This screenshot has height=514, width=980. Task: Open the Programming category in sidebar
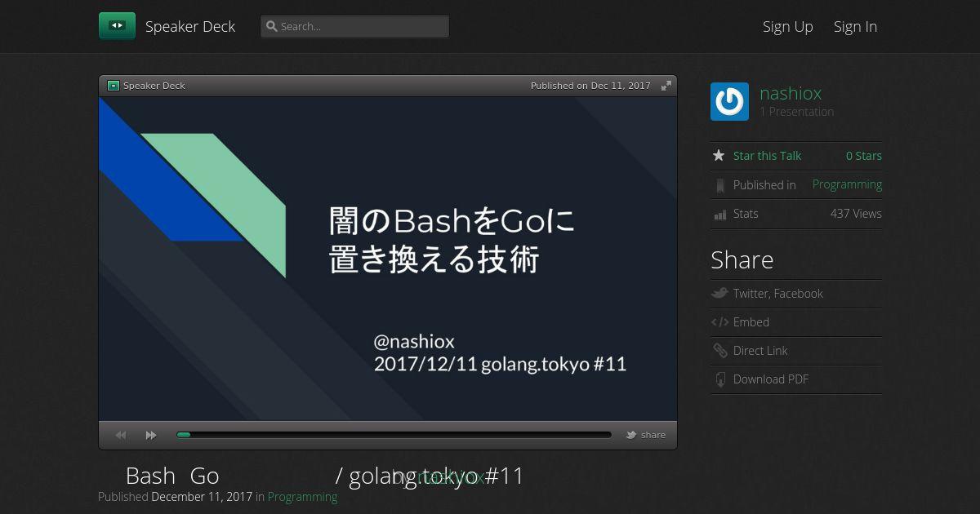tap(847, 184)
